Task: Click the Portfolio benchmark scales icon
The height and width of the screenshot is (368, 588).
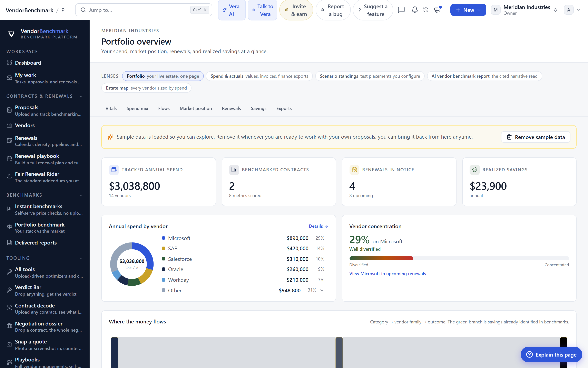Action: [x=9, y=227]
